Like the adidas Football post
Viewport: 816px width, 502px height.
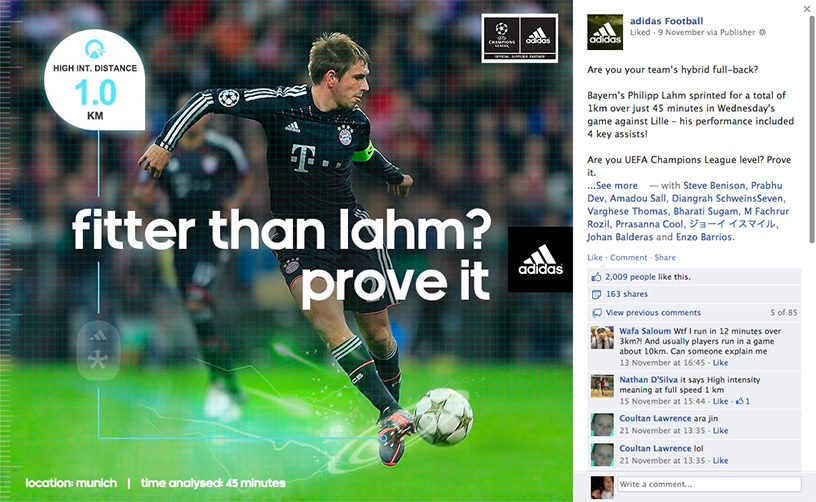point(595,258)
